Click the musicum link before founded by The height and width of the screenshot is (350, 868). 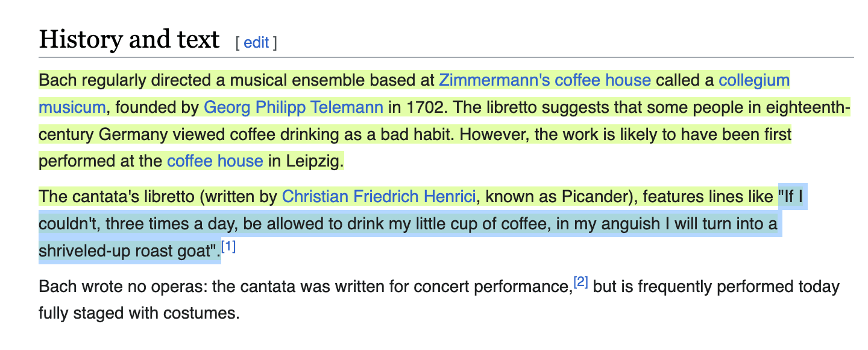72,108
